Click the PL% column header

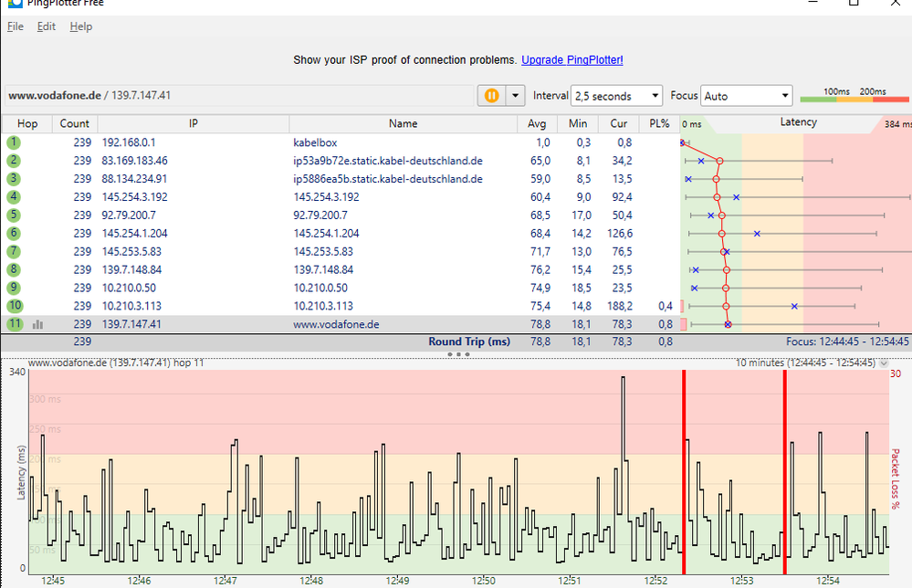pos(659,124)
